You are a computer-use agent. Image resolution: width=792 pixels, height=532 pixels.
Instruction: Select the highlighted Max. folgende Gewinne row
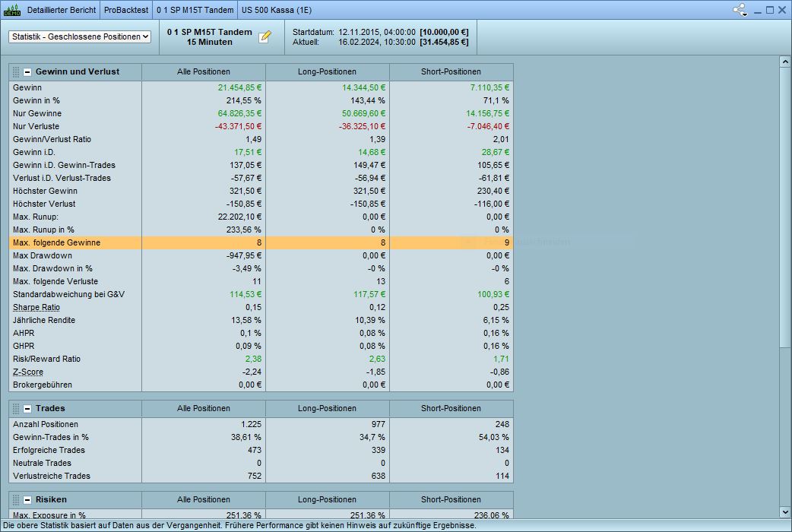click(261, 242)
